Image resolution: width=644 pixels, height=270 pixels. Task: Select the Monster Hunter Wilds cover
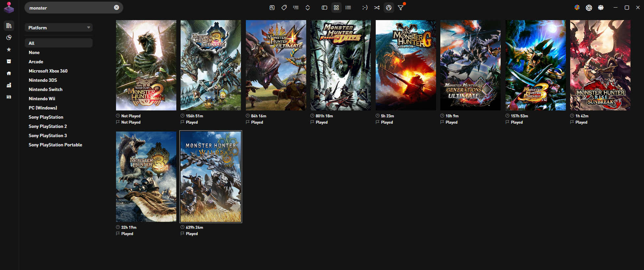tap(211, 177)
